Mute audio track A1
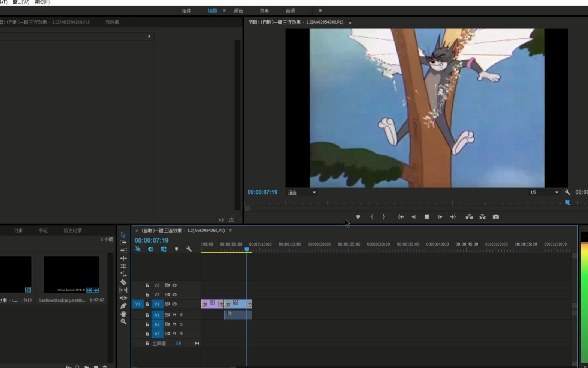 click(x=174, y=315)
